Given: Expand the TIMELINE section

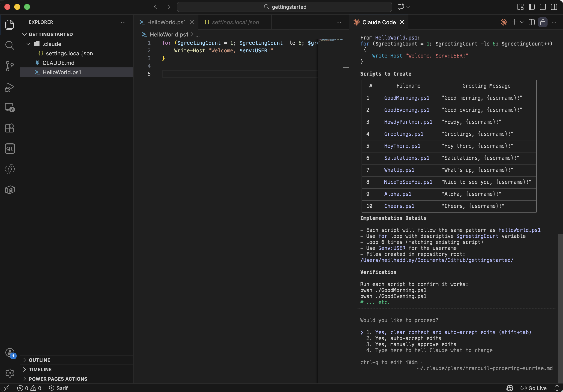Looking at the screenshot, I should point(40,369).
